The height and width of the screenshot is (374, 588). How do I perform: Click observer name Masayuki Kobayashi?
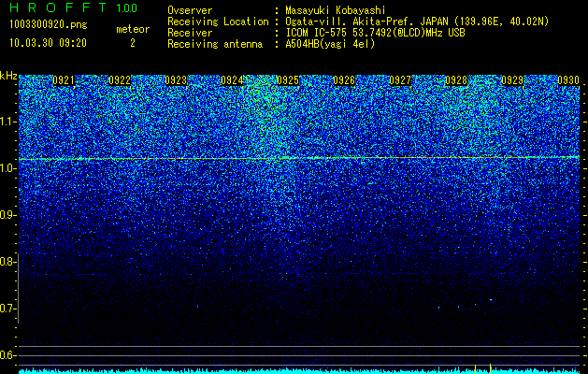(336, 10)
